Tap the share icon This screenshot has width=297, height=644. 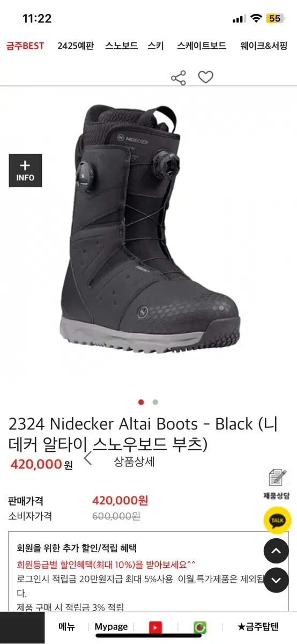[x=178, y=78]
